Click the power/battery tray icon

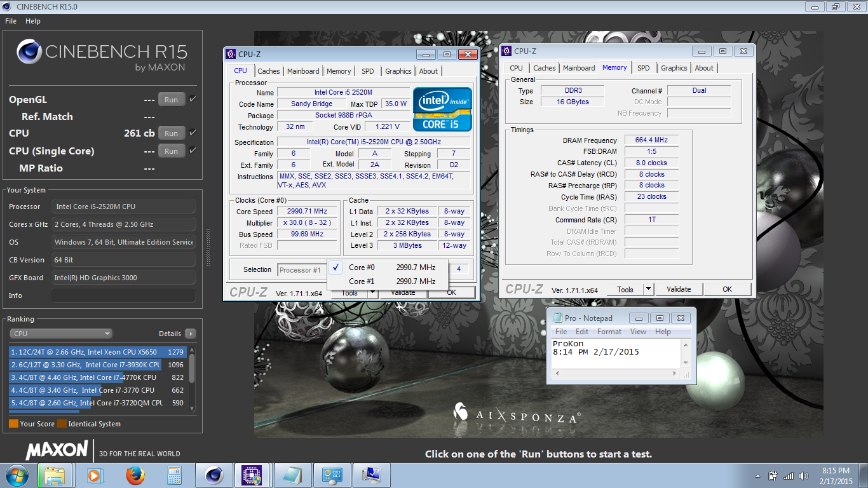click(773, 475)
